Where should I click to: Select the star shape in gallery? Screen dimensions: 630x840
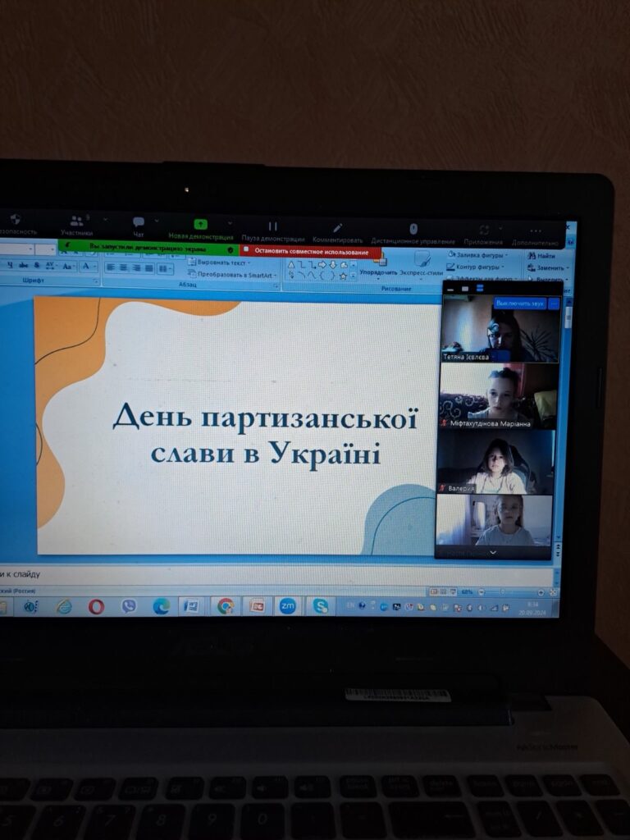[344, 276]
